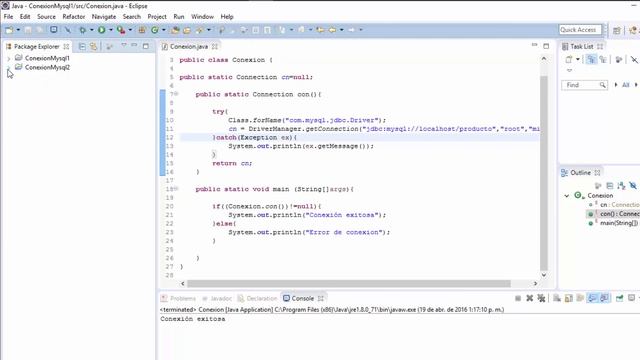Screen dimensions: 640x360
Task: Maximize the editor area
Action: tap(546, 46)
